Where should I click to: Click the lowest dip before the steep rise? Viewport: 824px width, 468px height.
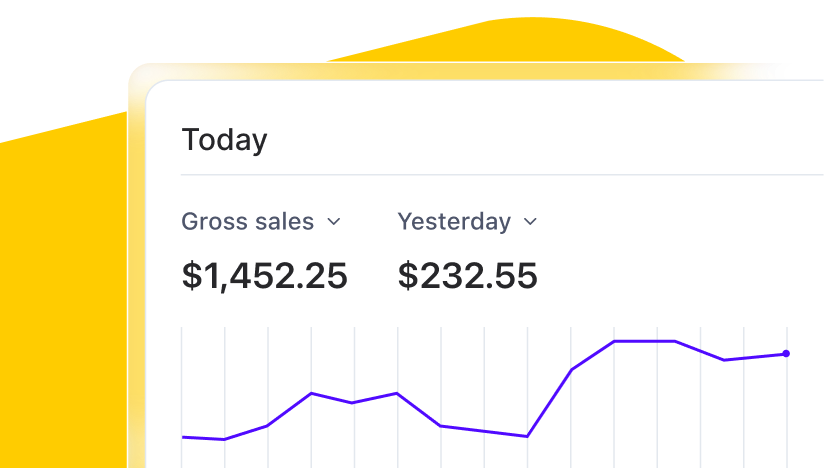pyautogui.click(x=526, y=436)
